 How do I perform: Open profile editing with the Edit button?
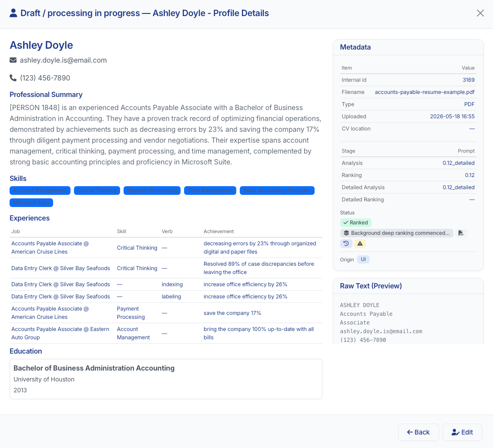pyautogui.click(x=462, y=432)
